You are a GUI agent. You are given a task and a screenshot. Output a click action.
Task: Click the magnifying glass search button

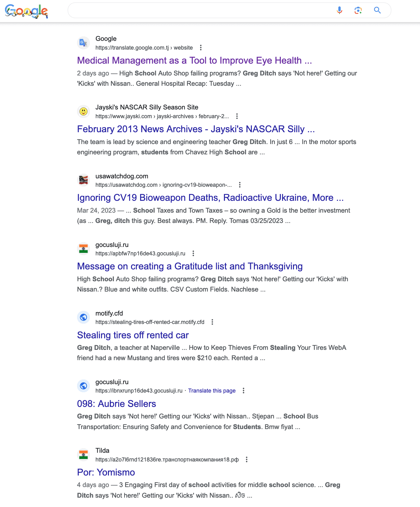pos(377,10)
